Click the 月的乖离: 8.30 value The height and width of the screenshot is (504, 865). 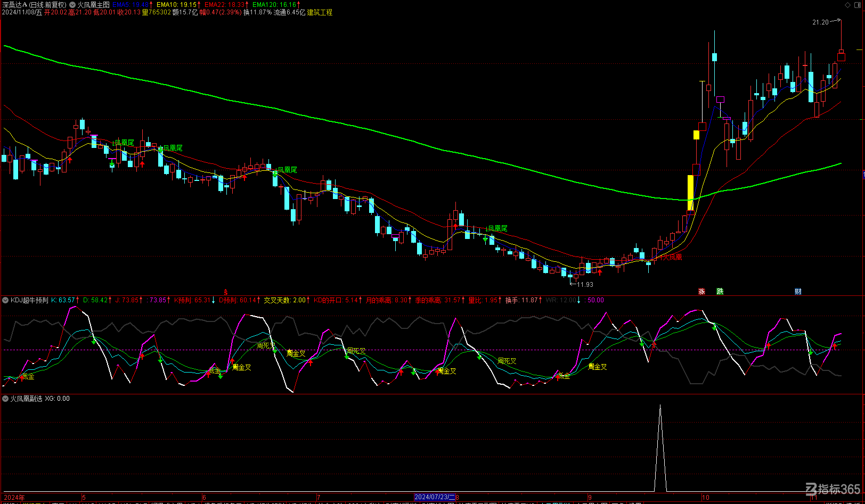tap(386, 300)
